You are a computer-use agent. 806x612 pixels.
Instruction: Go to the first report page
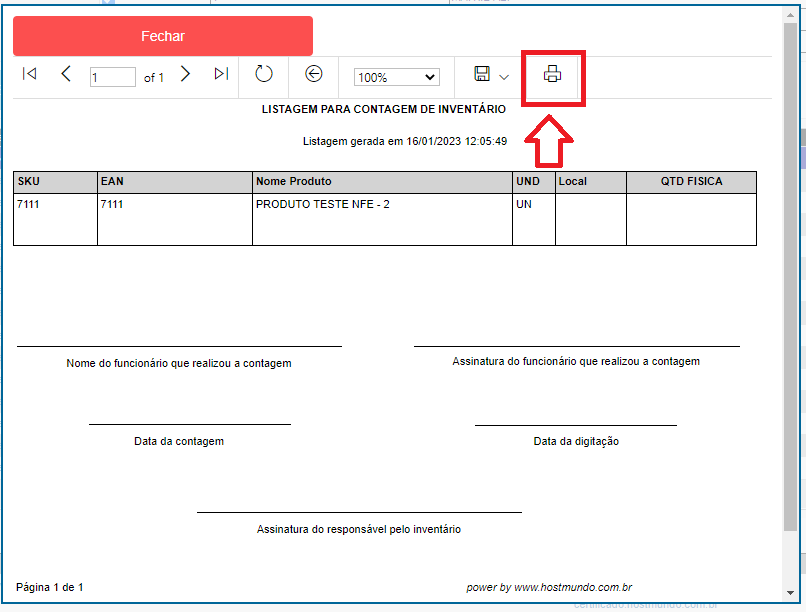(30, 74)
